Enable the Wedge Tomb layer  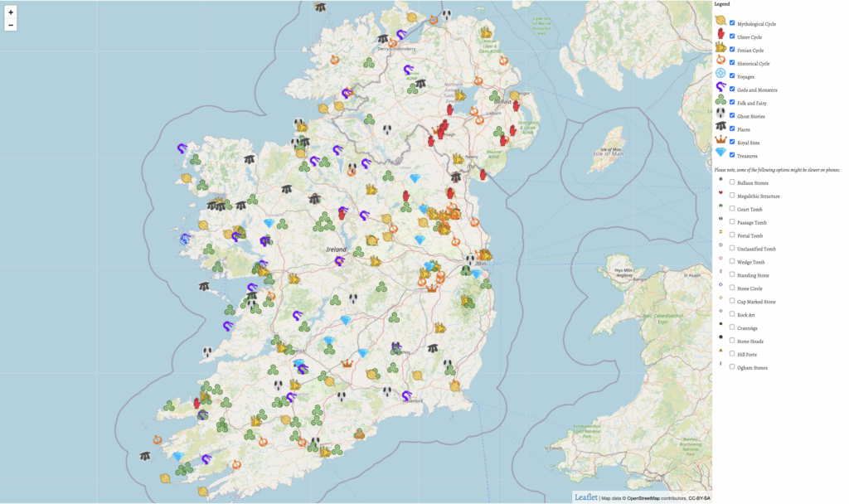point(732,261)
